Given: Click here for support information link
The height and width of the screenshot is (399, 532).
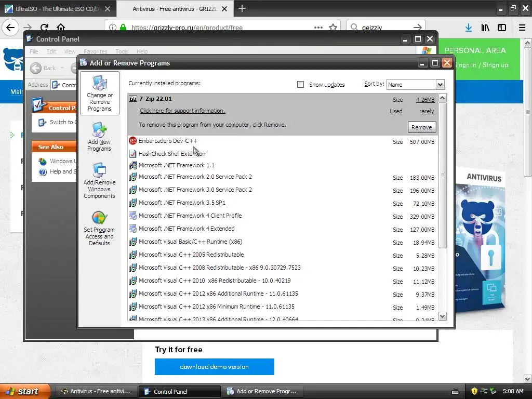Looking at the screenshot, I should tap(182, 111).
